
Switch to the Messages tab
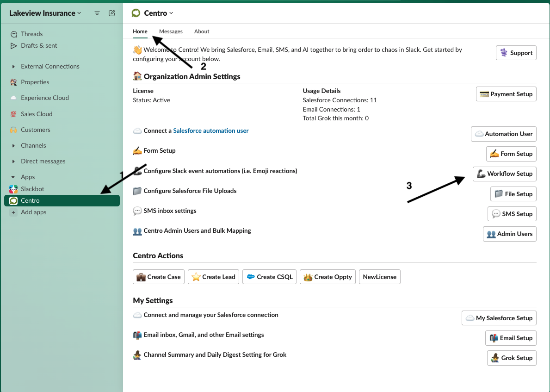point(171,31)
